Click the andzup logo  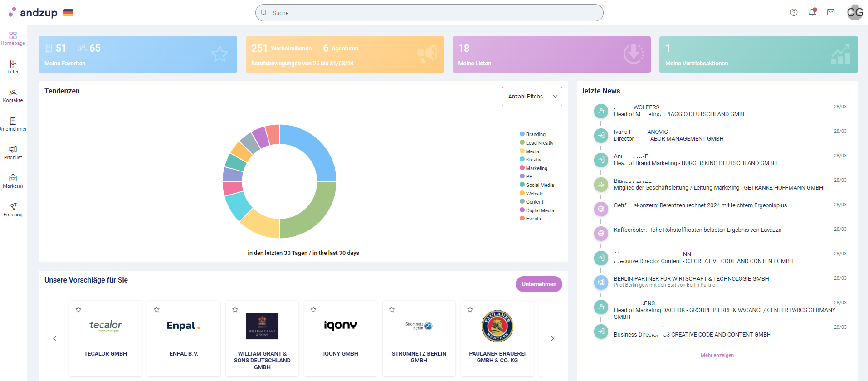(33, 12)
